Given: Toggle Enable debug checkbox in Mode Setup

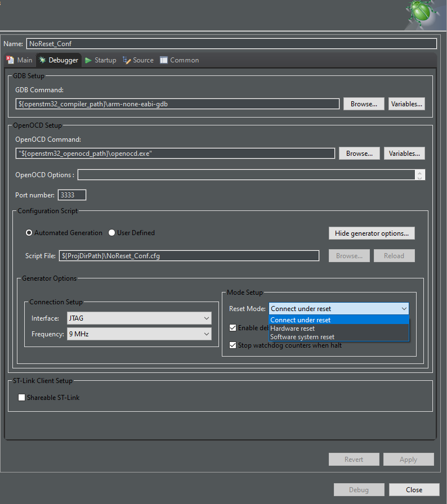Looking at the screenshot, I should tap(233, 328).
